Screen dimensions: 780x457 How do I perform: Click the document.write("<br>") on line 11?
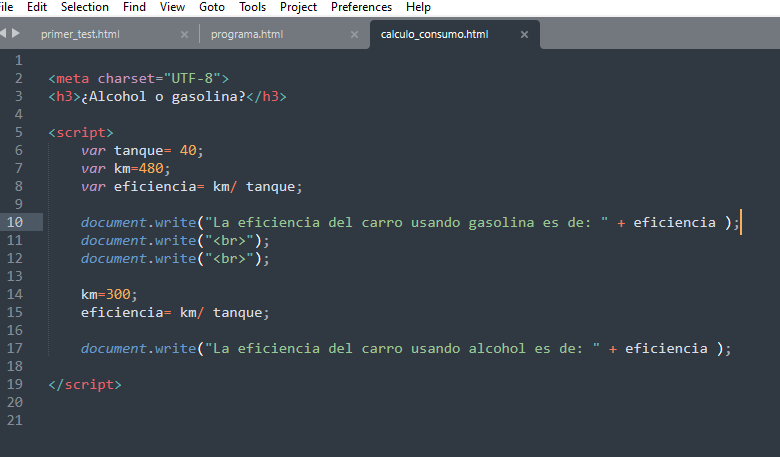pyautogui.click(x=175, y=241)
